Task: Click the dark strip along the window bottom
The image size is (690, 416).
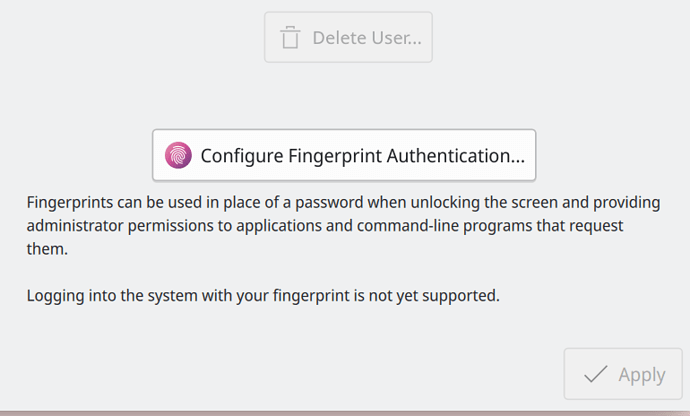Action: 345,413
